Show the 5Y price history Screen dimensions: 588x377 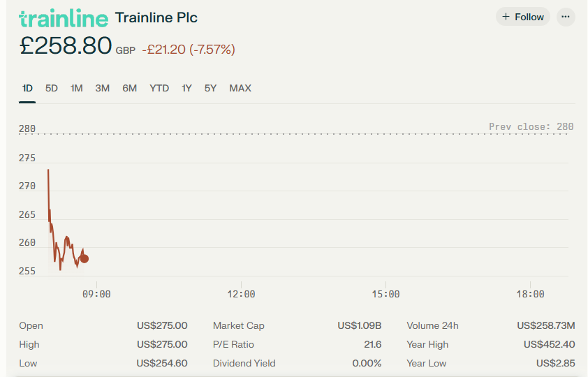(210, 89)
